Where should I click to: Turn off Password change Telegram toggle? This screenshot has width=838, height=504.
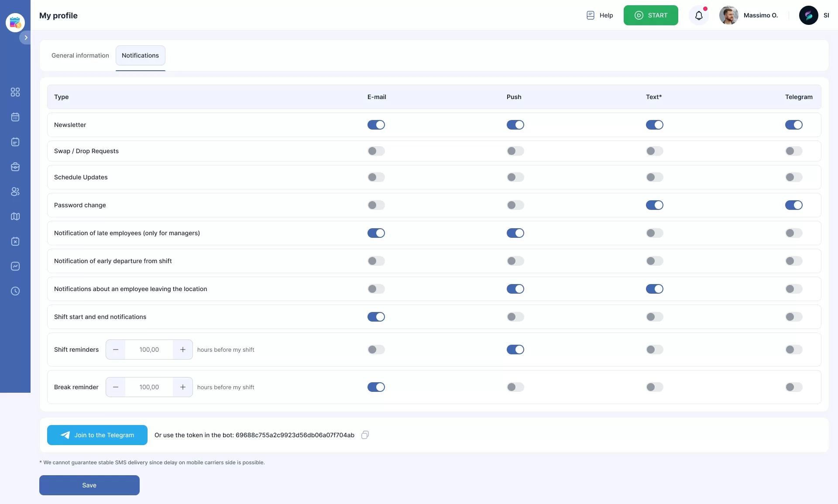pyautogui.click(x=793, y=205)
